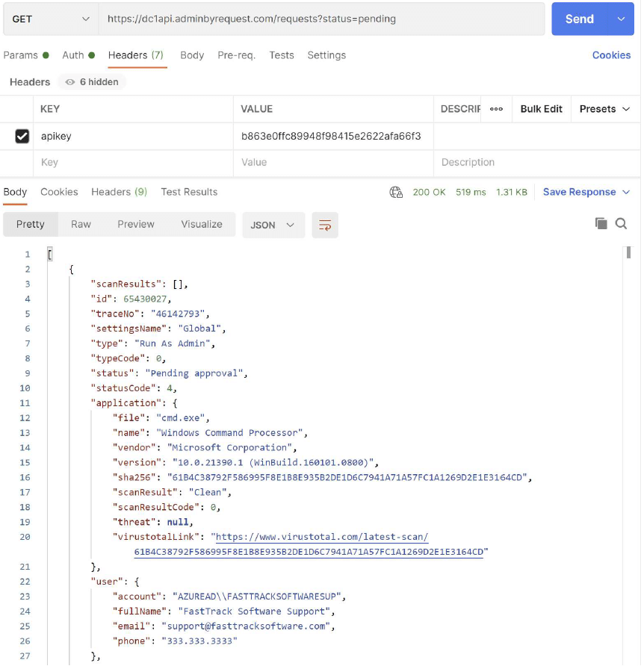Click the network globe icon beside 200 OK

coord(396,192)
